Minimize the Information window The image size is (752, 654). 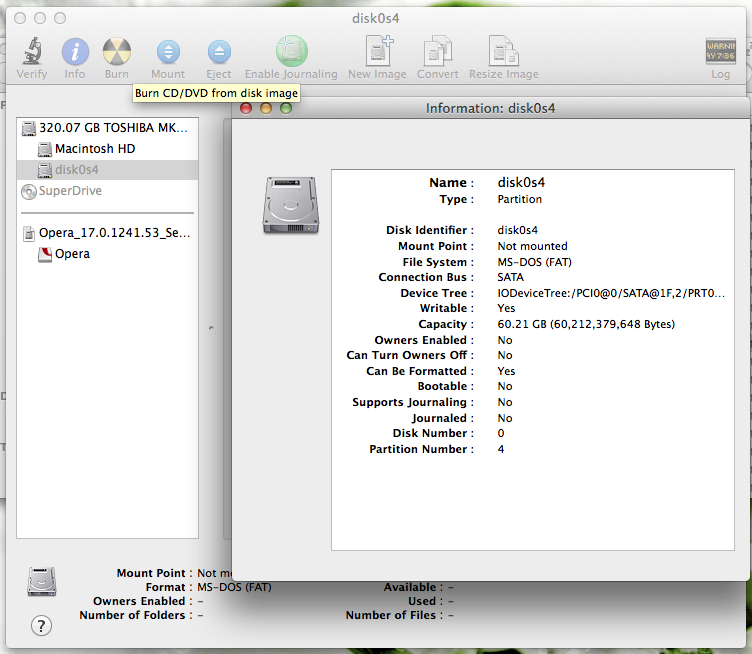point(266,108)
